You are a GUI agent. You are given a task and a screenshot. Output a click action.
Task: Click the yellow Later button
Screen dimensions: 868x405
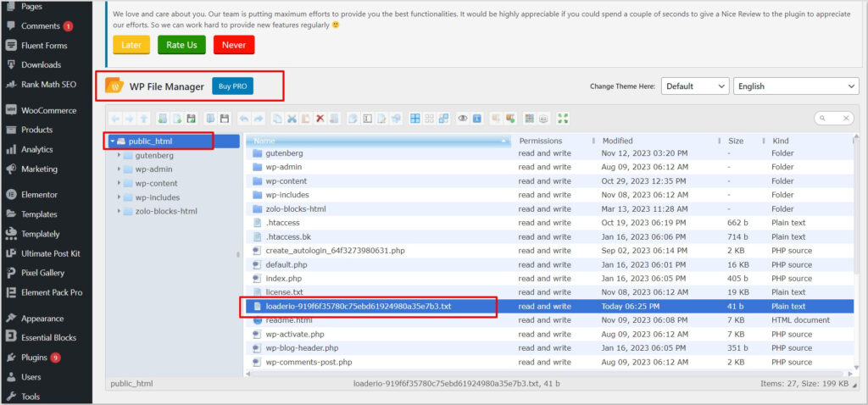(x=131, y=45)
